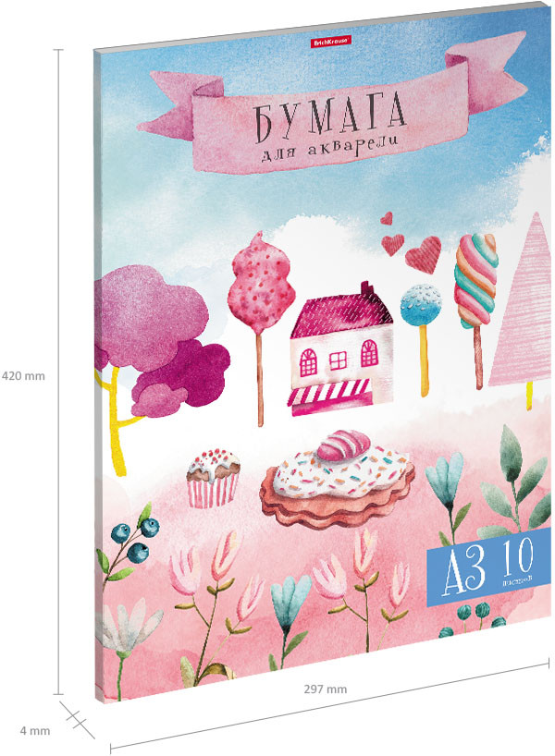The width and height of the screenshot is (555, 756).
Task: Click the large pink heart
Action: click(x=424, y=254)
